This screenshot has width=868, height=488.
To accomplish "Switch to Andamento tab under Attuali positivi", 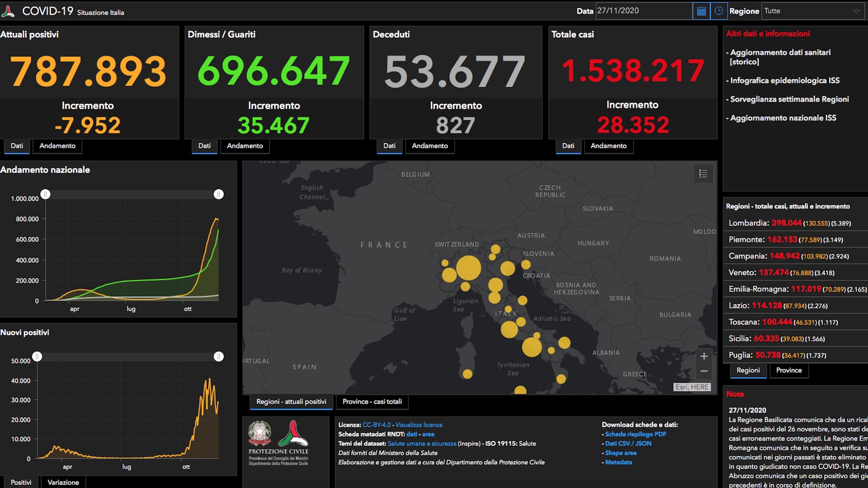I will tap(57, 146).
